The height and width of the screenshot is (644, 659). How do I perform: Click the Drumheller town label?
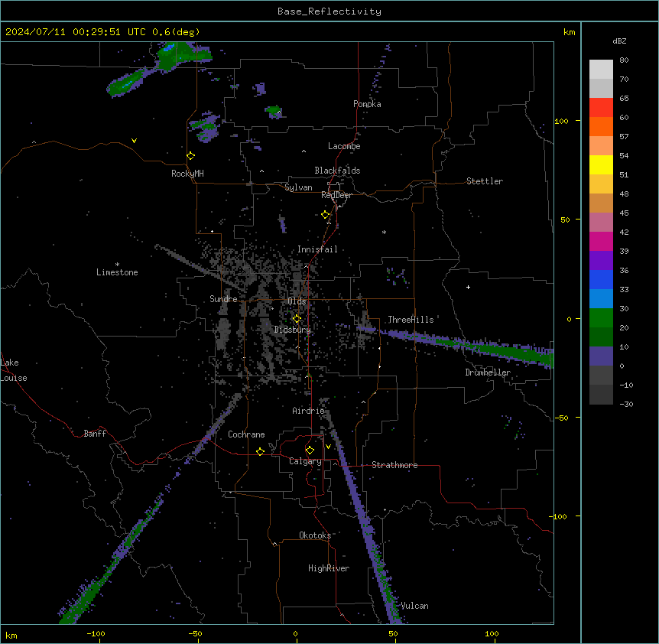(488, 372)
